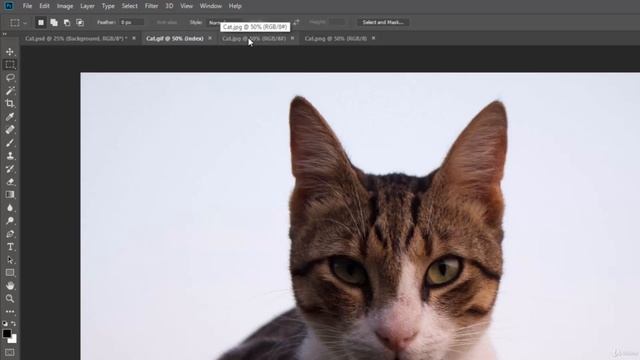Select the Zoom tool

(10, 299)
